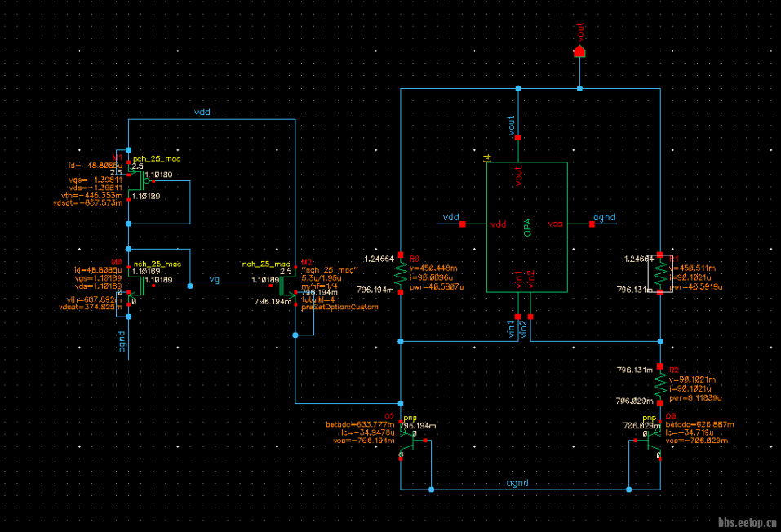This screenshot has height=532, width=781.
Task: Click the M2 NMOS transistor symbol
Action: coord(287,286)
